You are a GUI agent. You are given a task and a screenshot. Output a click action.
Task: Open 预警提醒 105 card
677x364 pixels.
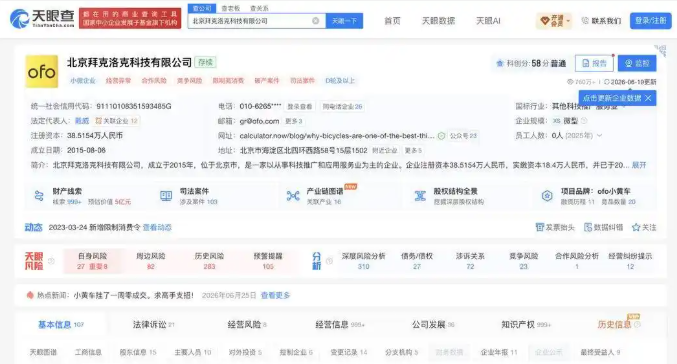pos(268,261)
